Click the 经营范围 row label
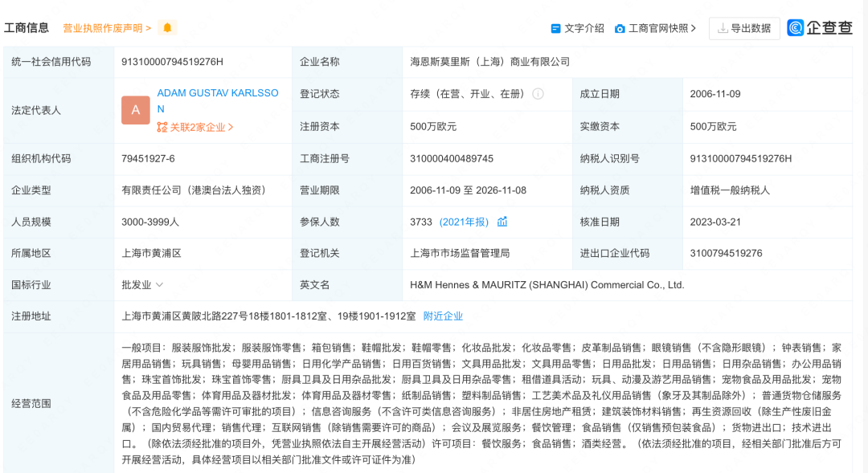Viewport: 868px width, 473px height. [x=31, y=403]
